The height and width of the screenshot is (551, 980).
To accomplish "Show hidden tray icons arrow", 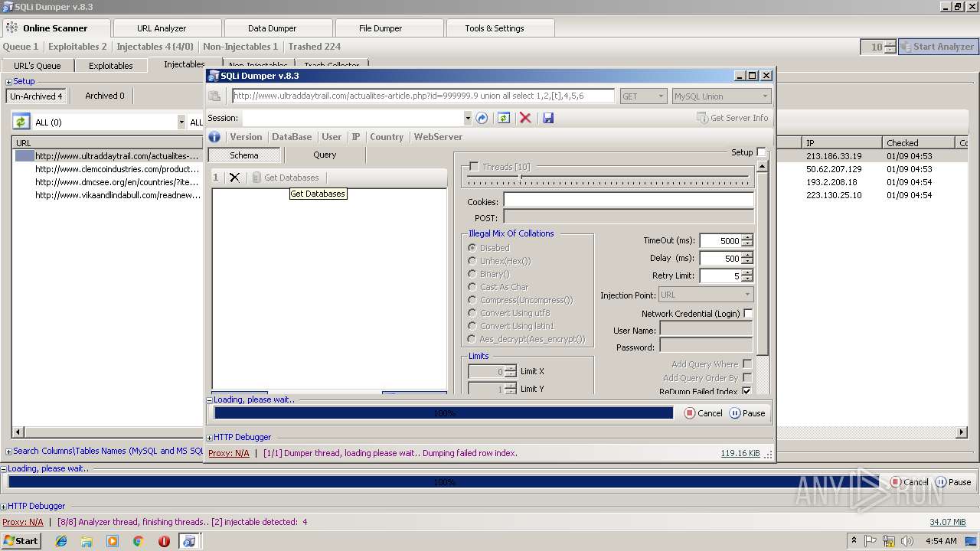I will point(854,541).
